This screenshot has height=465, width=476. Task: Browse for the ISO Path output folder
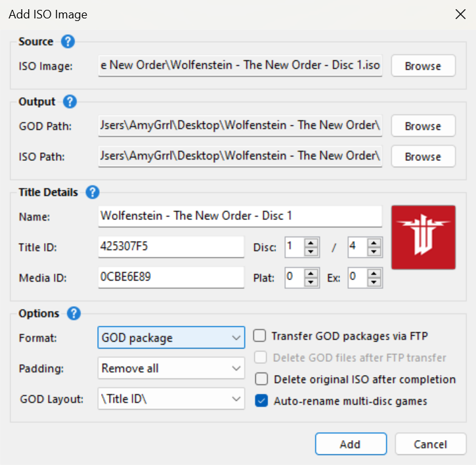click(x=423, y=157)
